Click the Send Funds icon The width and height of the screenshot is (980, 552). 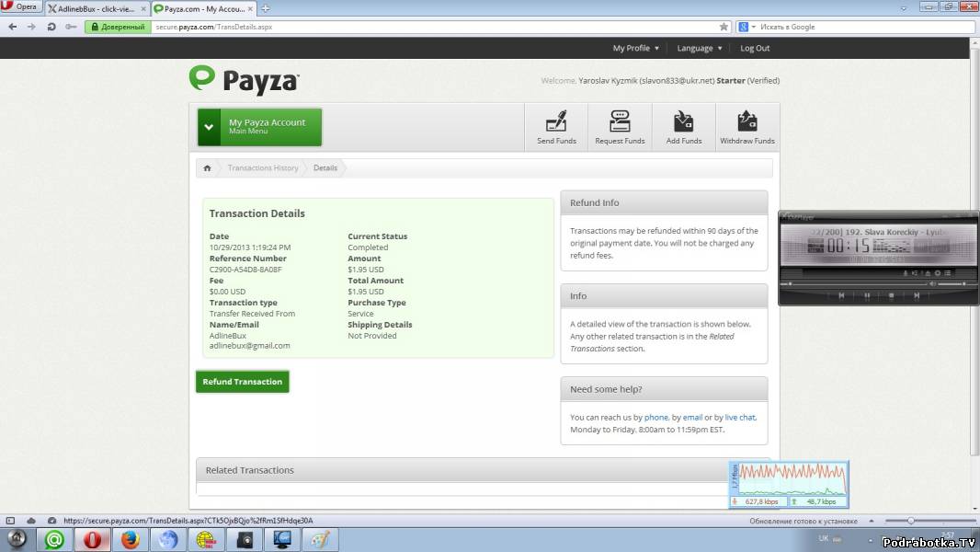(x=556, y=127)
